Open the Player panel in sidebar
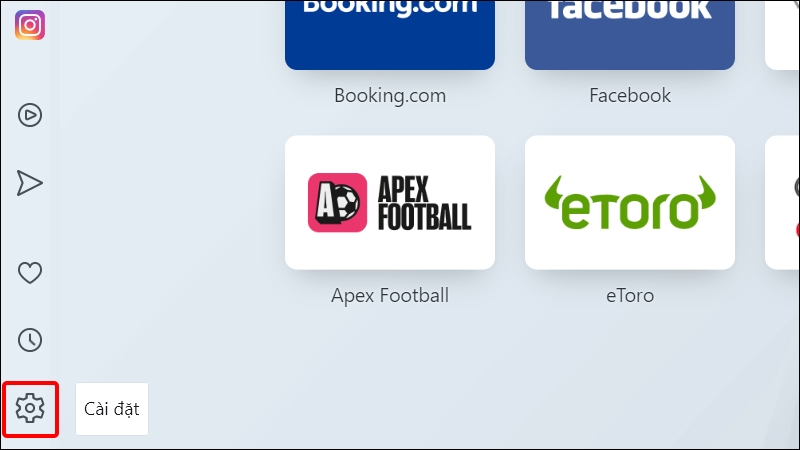The image size is (800, 450). (30, 115)
